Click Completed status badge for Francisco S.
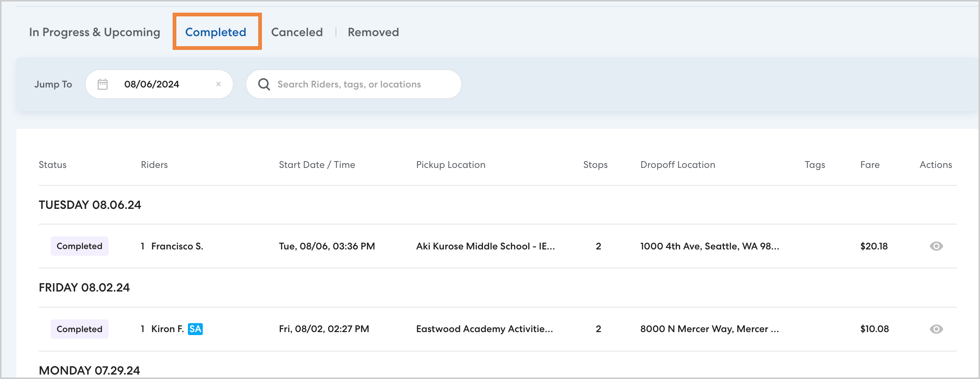This screenshot has height=379, width=980. click(x=80, y=246)
